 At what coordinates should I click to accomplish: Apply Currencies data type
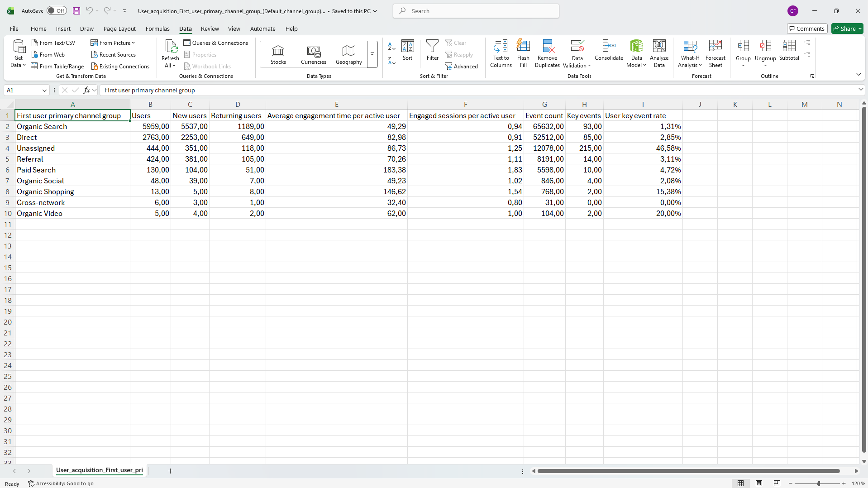pyautogui.click(x=313, y=53)
